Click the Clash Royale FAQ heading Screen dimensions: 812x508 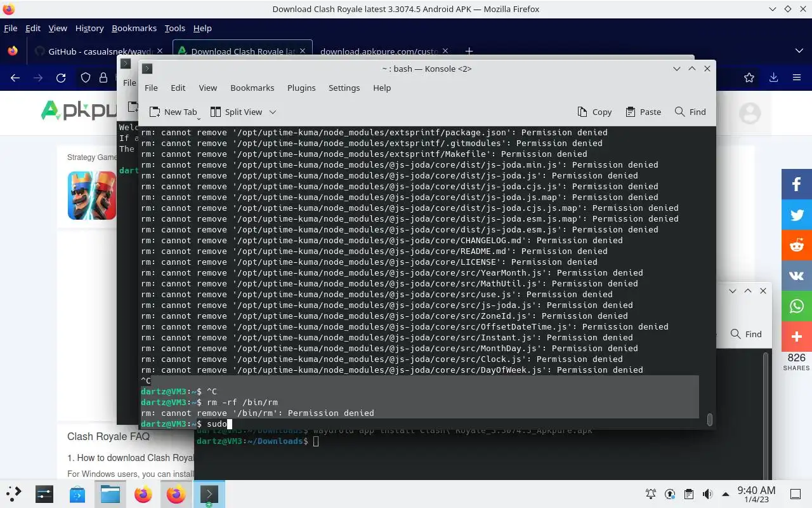click(108, 436)
